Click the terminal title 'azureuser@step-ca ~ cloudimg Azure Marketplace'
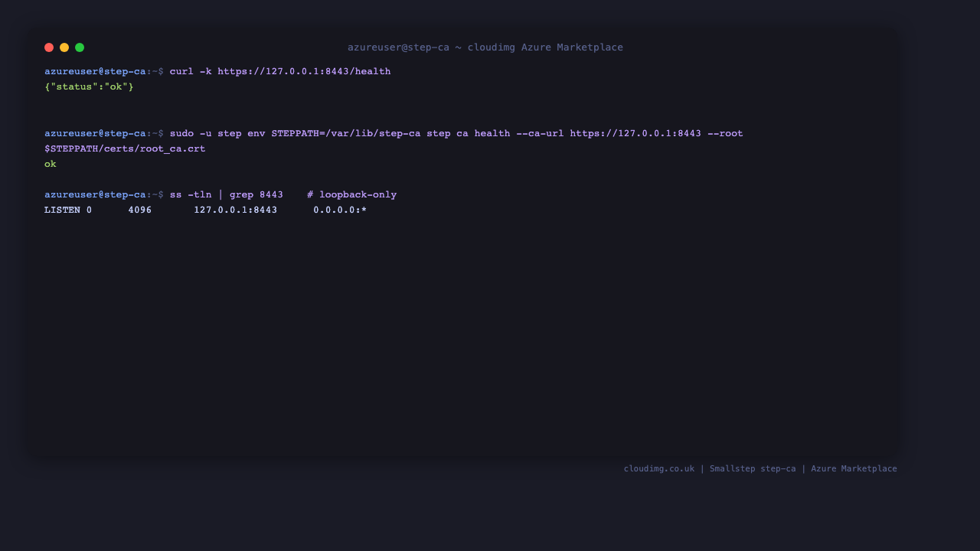 (485, 47)
